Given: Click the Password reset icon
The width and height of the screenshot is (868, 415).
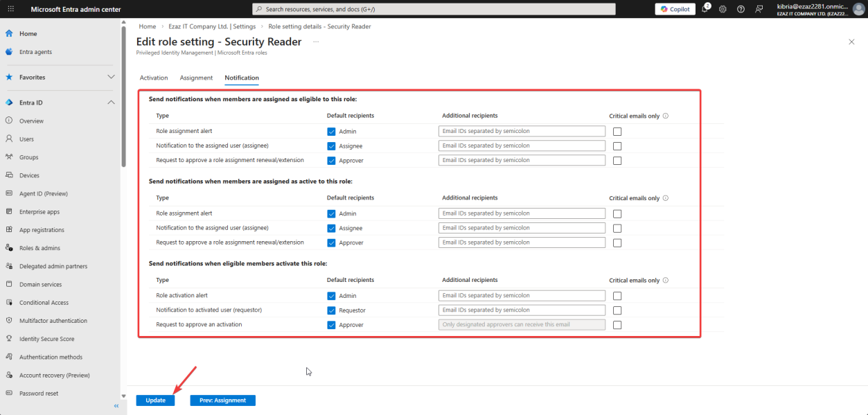Looking at the screenshot, I should [9, 393].
